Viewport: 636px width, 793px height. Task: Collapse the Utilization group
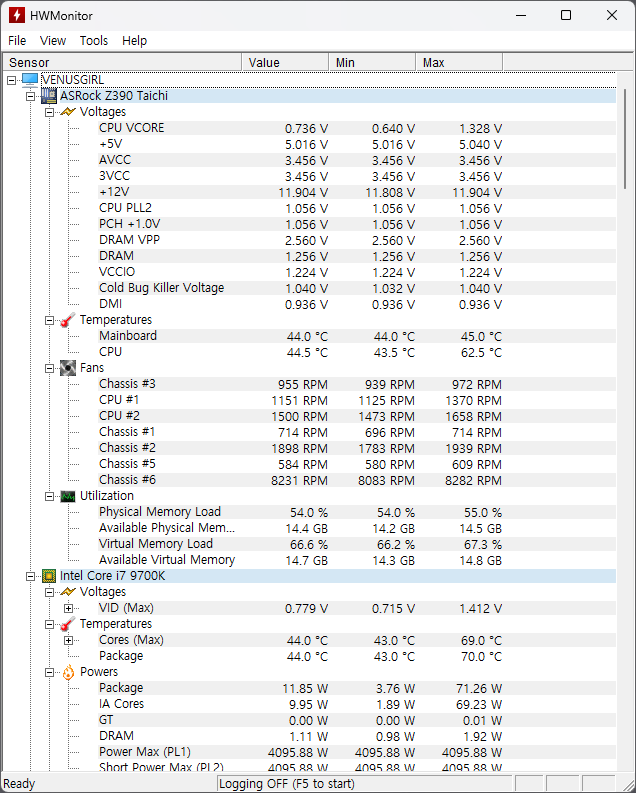click(50, 496)
